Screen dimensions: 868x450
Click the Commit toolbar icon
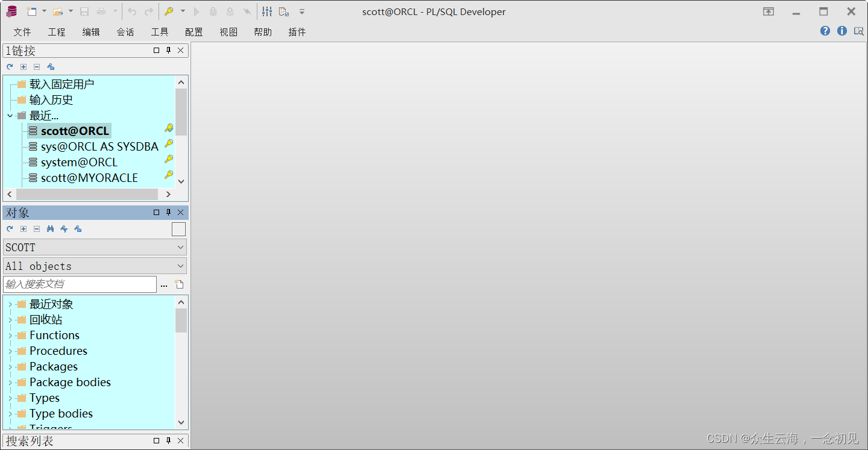[x=213, y=11]
